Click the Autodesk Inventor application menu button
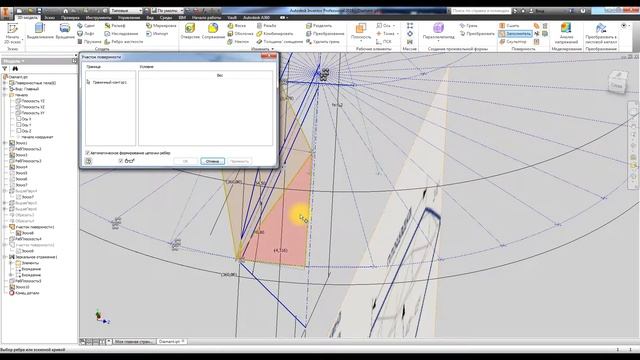Viewport: 640px width, 360px height. pos(6,12)
